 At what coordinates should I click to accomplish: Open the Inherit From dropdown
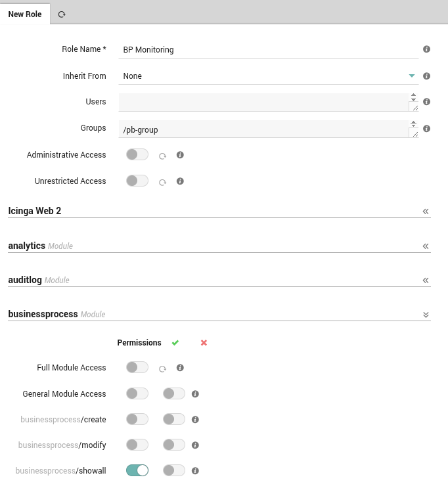pos(269,76)
